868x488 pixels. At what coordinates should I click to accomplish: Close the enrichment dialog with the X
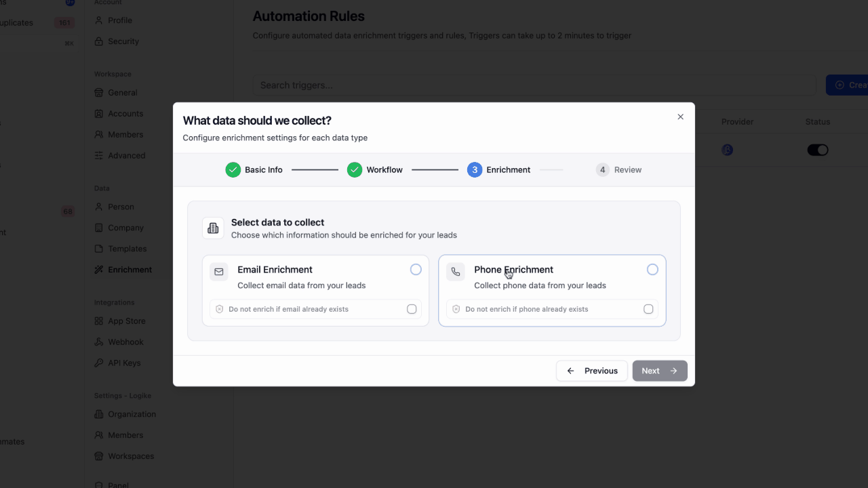coord(681,117)
